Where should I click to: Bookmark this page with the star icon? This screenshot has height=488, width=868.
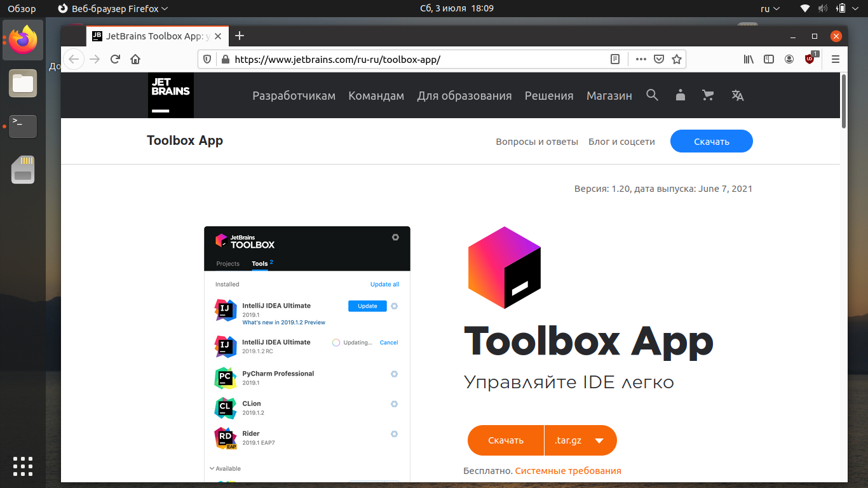pyautogui.click(x=677, y=59)
